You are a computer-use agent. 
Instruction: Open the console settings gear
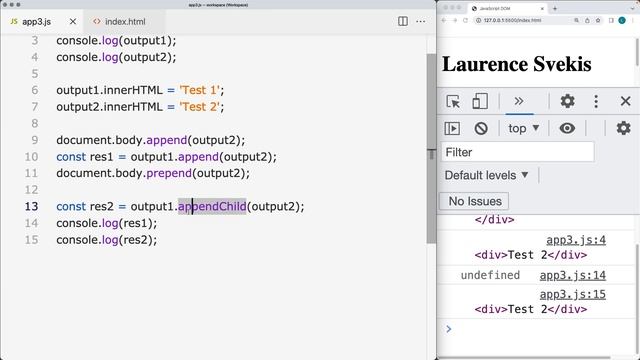point(623,128)
